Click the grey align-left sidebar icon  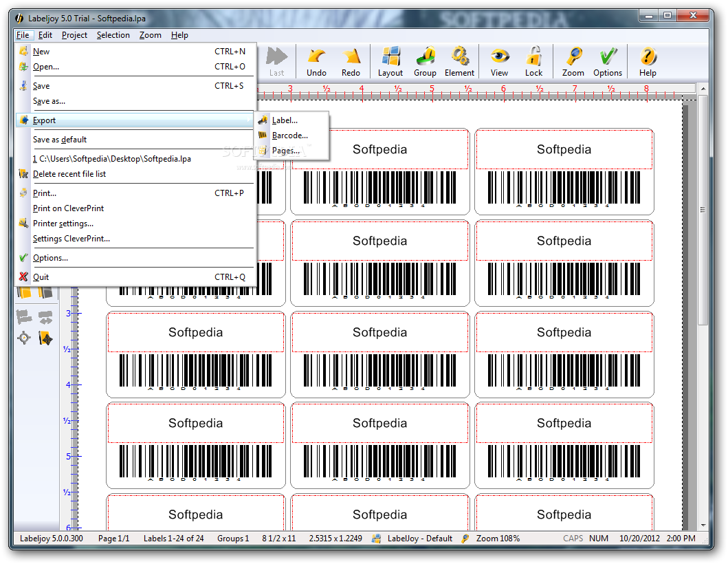[24, 317]
